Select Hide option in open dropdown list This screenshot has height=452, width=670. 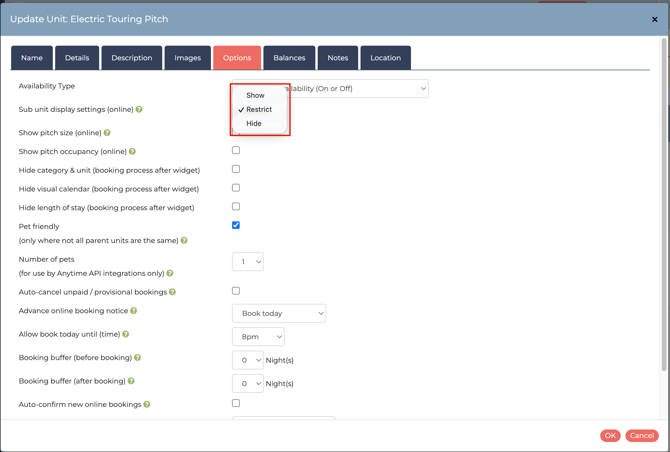point(254,124)
